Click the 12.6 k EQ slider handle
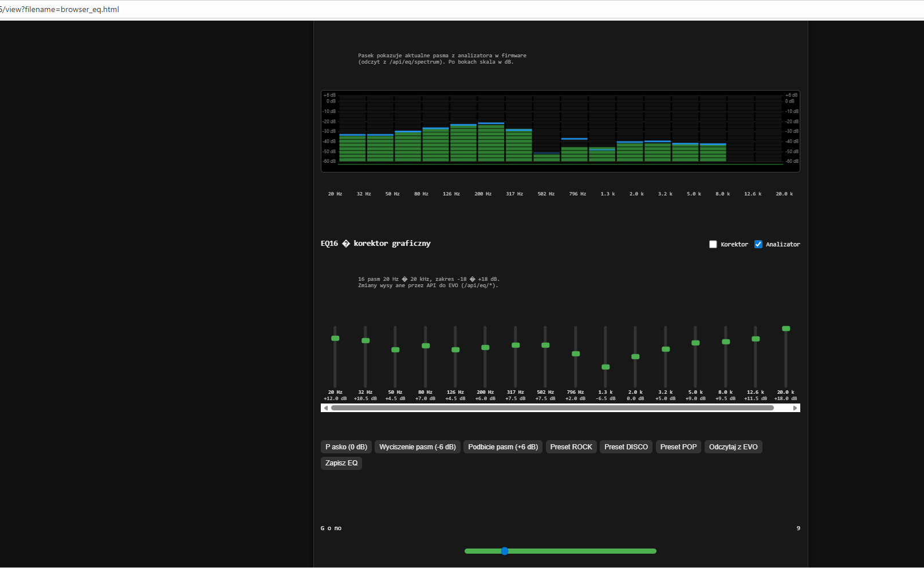Screen dimensions: 924x568 pyautogui.click(x=756, y=339)
